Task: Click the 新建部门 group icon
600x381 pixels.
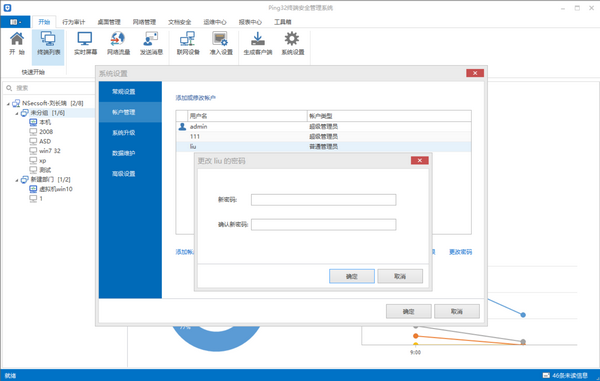Action: tap(24, 179)
